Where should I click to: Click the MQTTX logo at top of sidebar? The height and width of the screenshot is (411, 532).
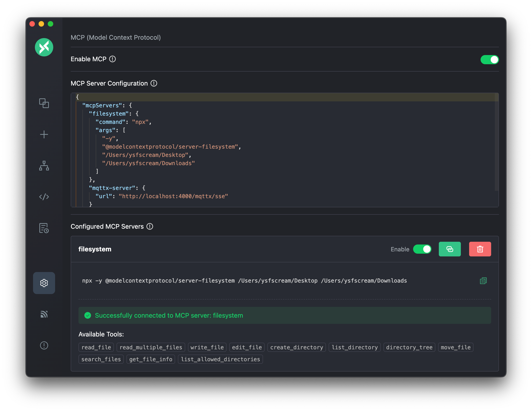[44, 47]
